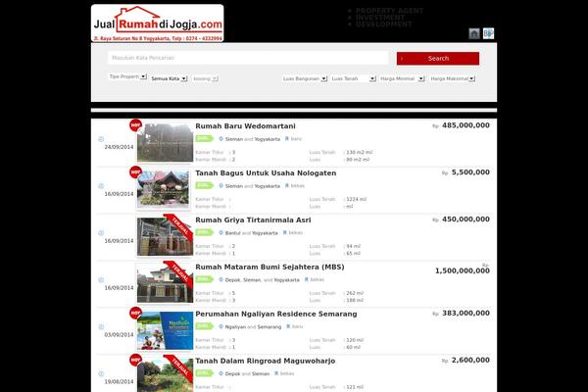
Task: Click bookmark icon on Griya Tirtanirmala row
Action: [284, 232]
